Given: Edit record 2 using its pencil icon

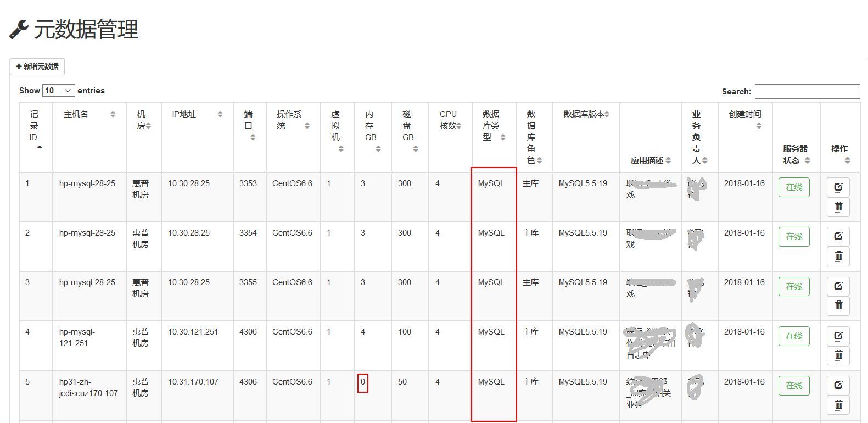Looking at the screenshot, I should pos(838,236).
